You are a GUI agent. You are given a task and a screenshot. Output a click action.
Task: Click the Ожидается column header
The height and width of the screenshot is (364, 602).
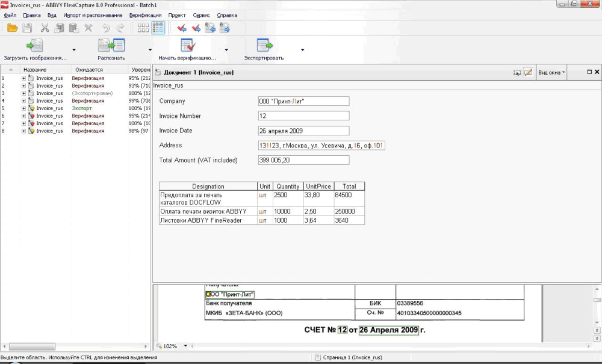[99, 70]
